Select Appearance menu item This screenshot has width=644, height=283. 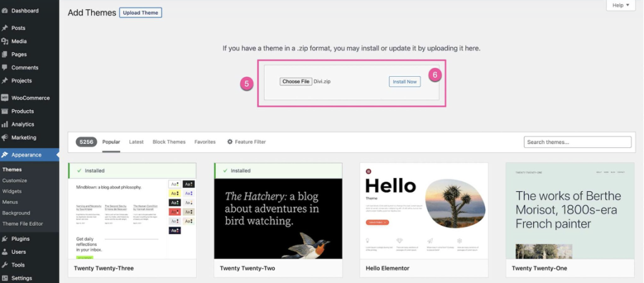pyautogui.click(x=30, y=155)
